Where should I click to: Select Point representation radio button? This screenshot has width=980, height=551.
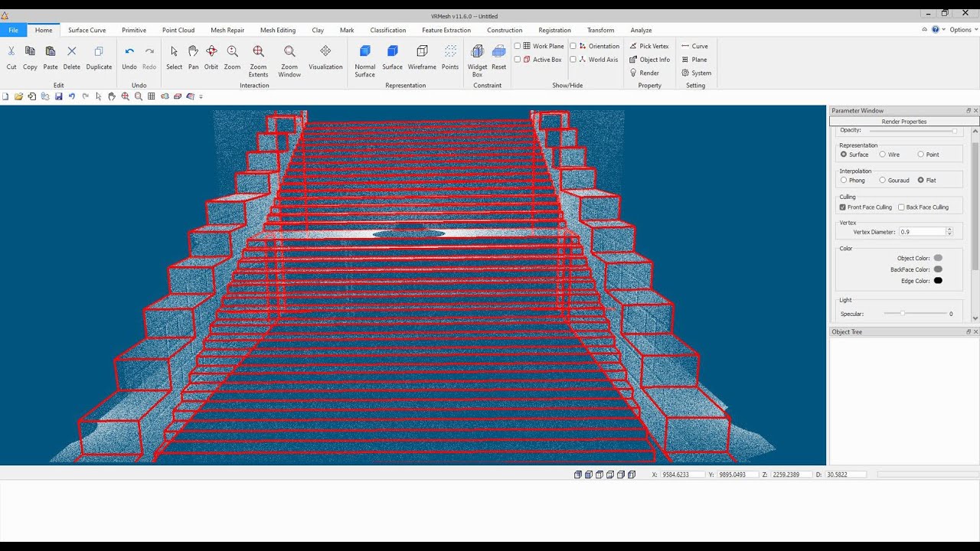pyautogui.click(x=921, y=155)
